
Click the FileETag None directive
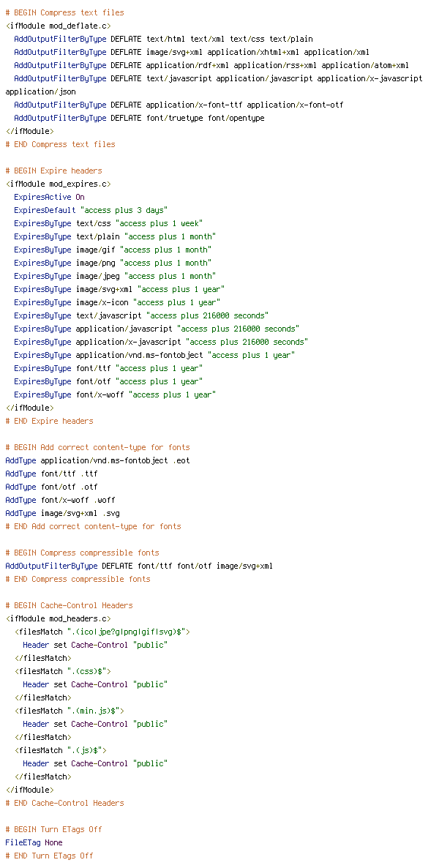[34, 842]
